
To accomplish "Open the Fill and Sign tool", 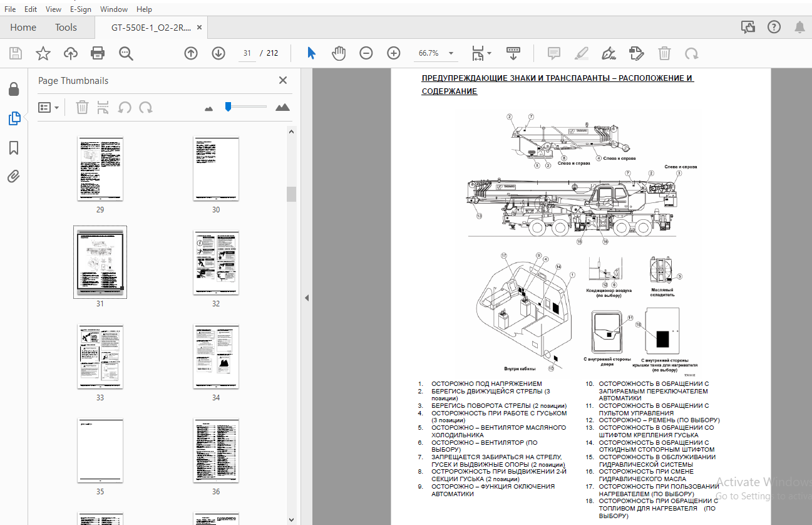I will 637,53.
